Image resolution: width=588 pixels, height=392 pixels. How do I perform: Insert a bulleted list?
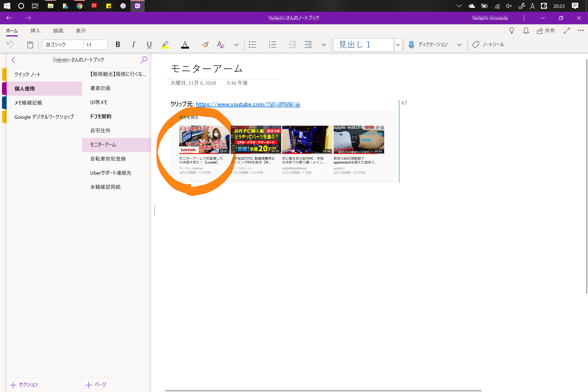252,45
